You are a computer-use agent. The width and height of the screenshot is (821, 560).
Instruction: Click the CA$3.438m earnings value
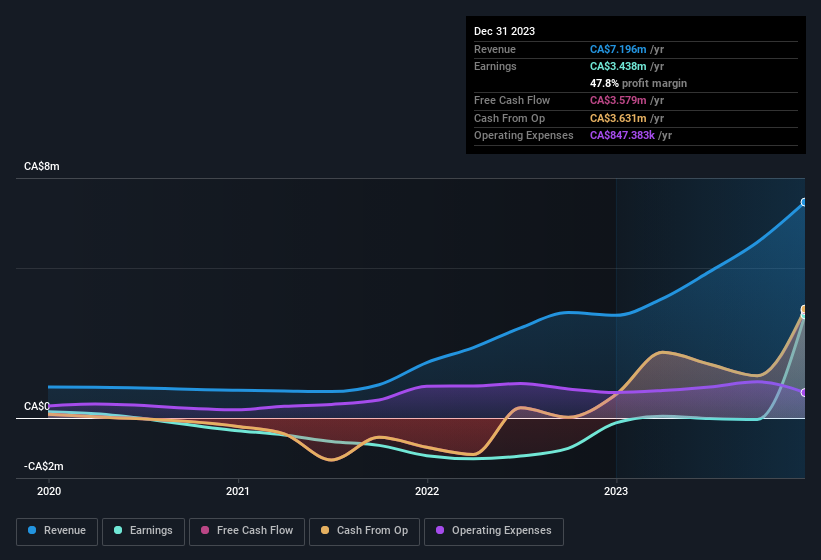pyautogui.click(x=618, y=66)
